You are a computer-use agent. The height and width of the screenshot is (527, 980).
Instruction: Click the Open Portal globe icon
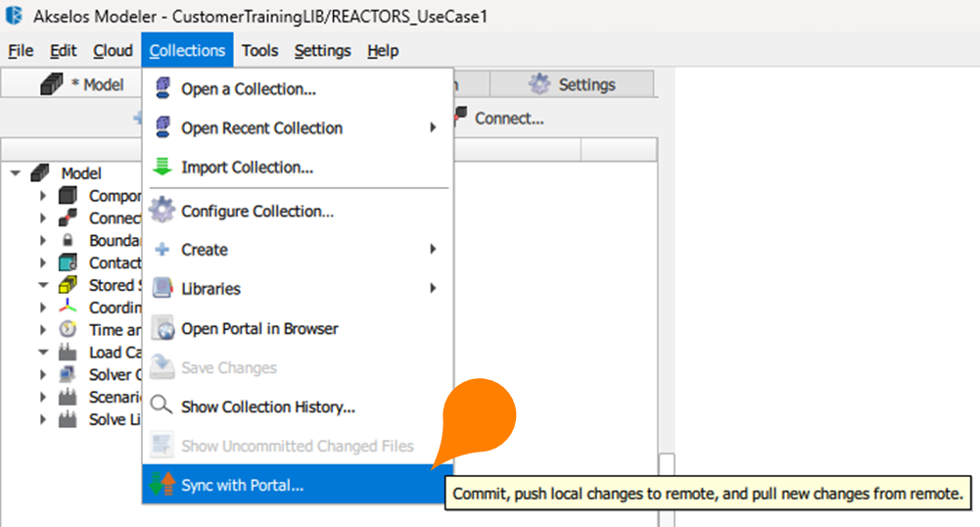click(163, 328)
